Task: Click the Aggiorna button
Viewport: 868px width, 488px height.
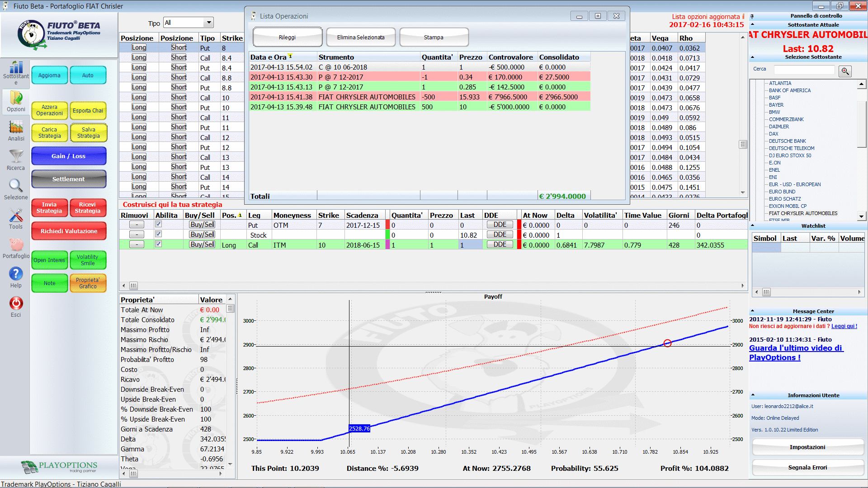Action: click(49, 75)
